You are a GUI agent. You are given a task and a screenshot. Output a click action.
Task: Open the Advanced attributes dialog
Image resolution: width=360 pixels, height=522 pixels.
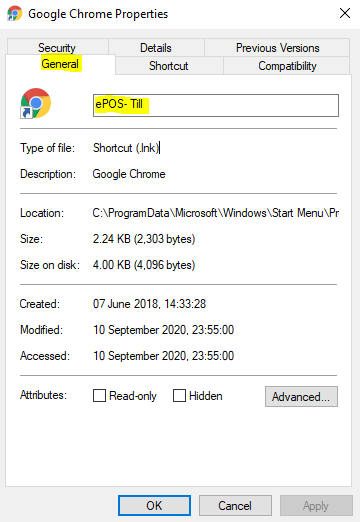301,396
